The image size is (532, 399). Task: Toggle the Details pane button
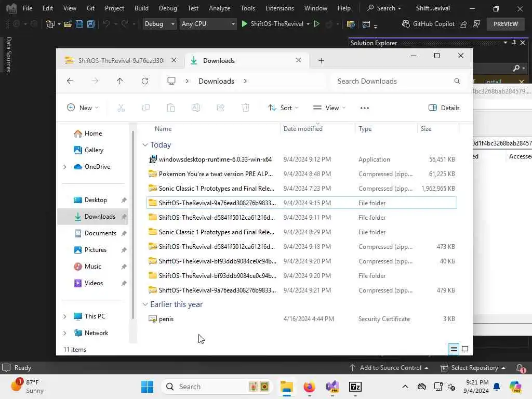tap(444, 108)
